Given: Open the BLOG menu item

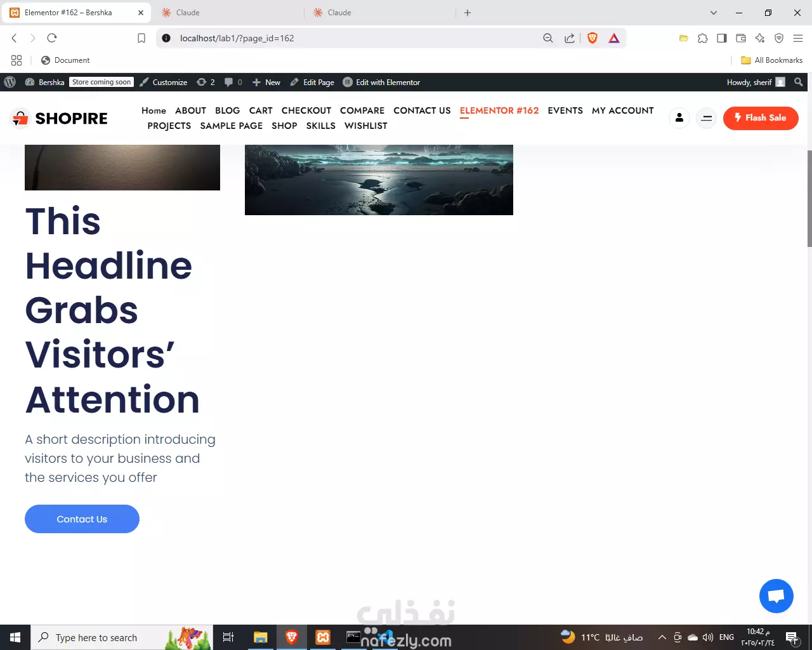Looking at the screenshot, I should click(x=228, y=110).
